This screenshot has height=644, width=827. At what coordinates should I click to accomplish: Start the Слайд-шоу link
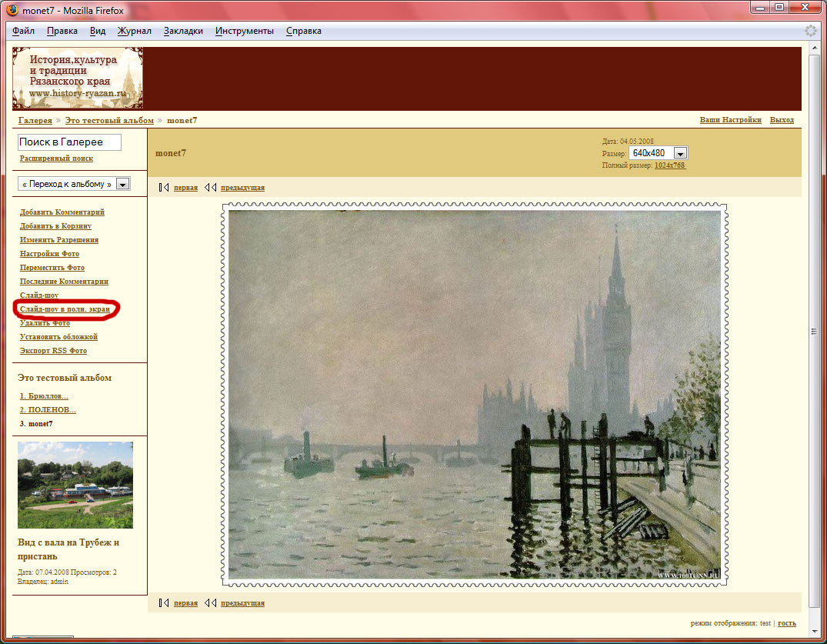(x=39, y=295)
